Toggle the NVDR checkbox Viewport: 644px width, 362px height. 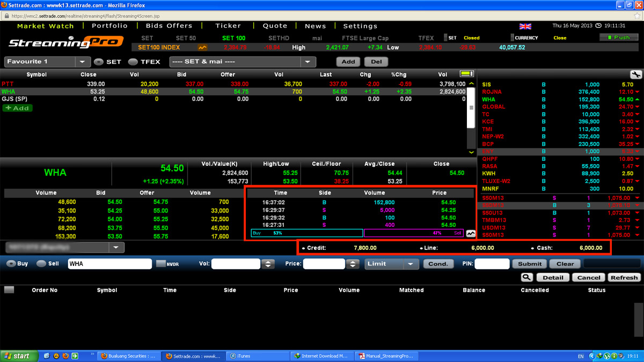point(160,264)
